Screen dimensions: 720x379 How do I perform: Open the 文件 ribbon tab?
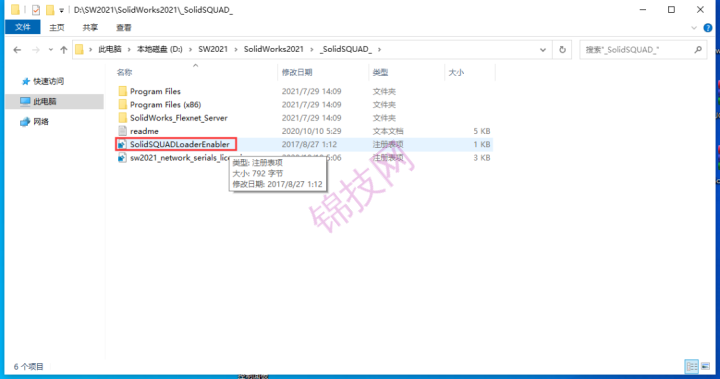22,28
